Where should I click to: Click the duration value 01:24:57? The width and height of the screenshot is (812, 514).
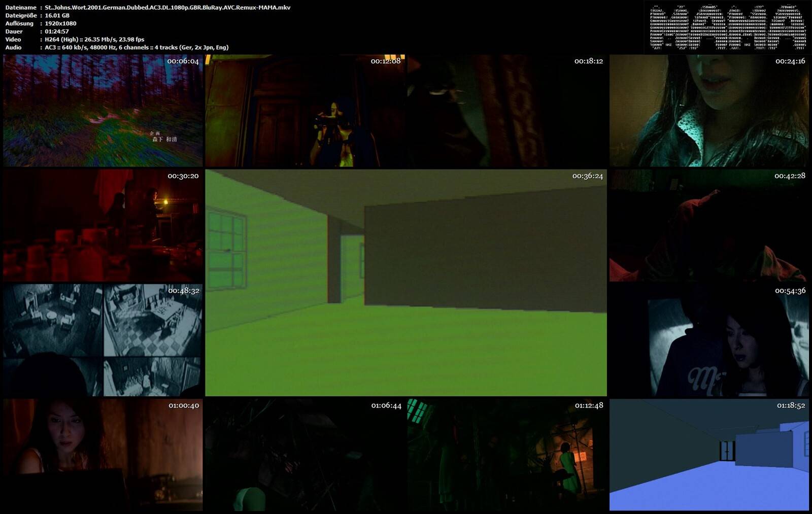point(57,31)
